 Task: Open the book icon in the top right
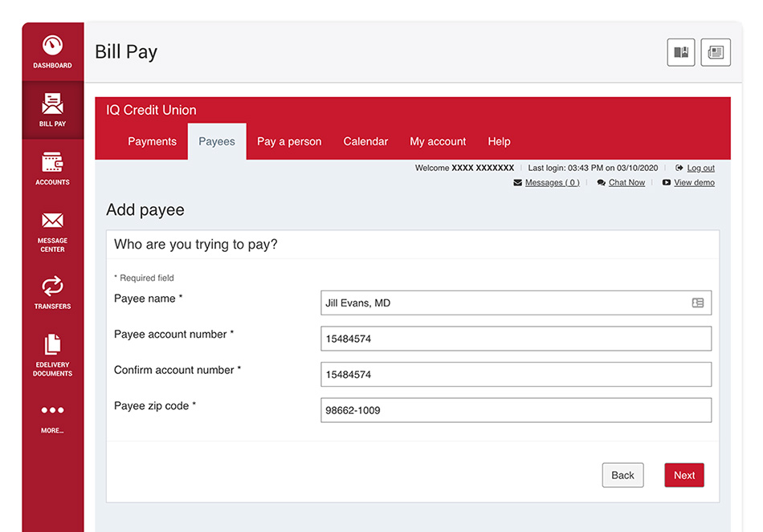[x=680, y=51]
